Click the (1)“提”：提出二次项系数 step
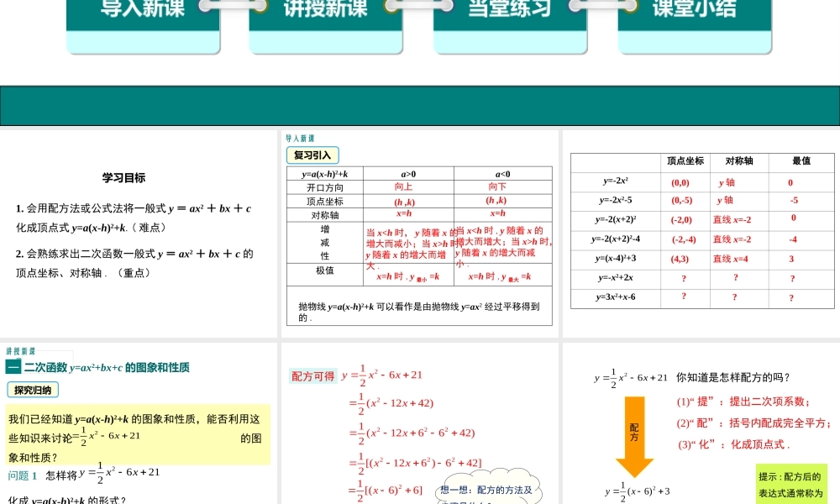This screenshot has width=840, height=504. (x=743, y=402)
